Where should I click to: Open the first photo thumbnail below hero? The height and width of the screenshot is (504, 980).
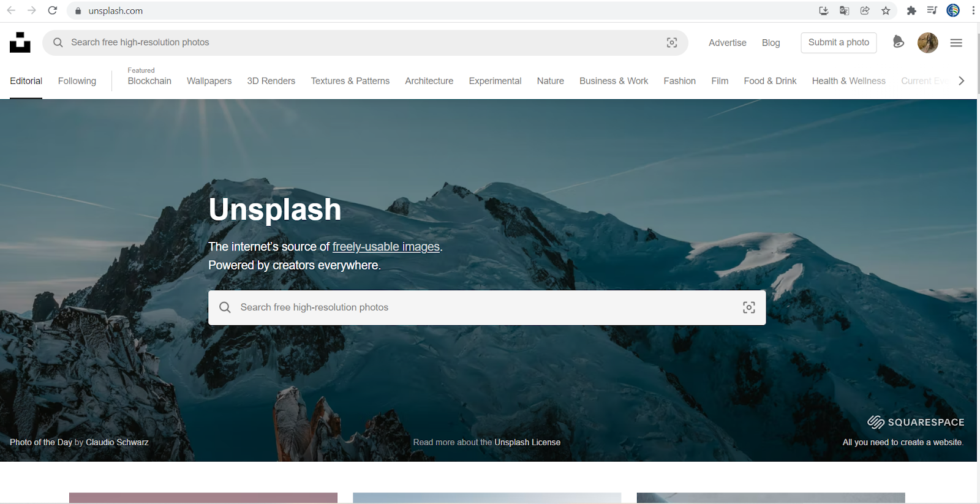[203, 498]
